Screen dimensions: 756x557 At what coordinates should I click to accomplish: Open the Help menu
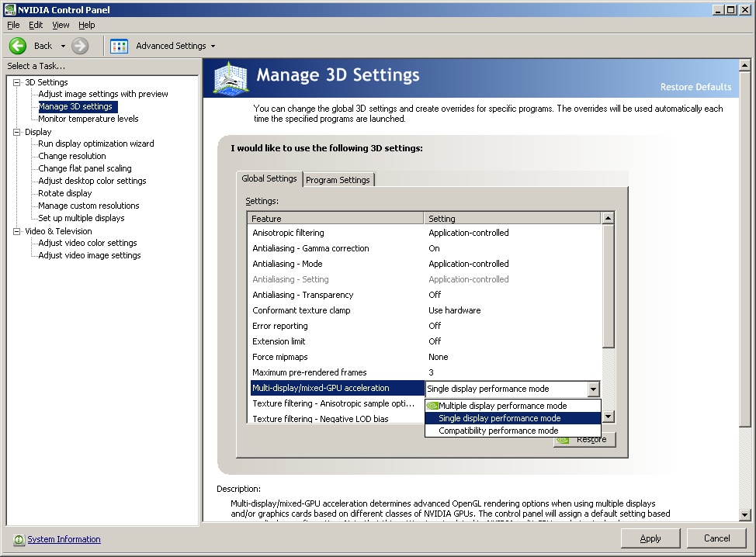[87, 25]
